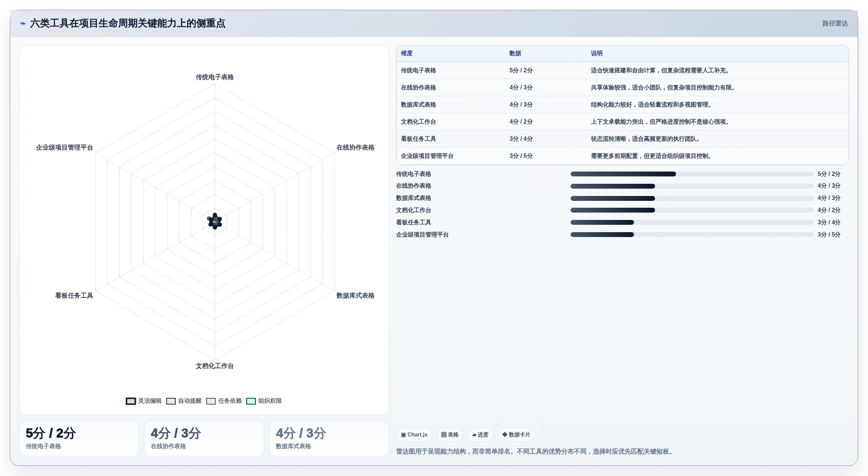Click the 灵活编辑 legend label
This screenshot has width=868, height=476.
pyautogui.click(x=150, y=401)
